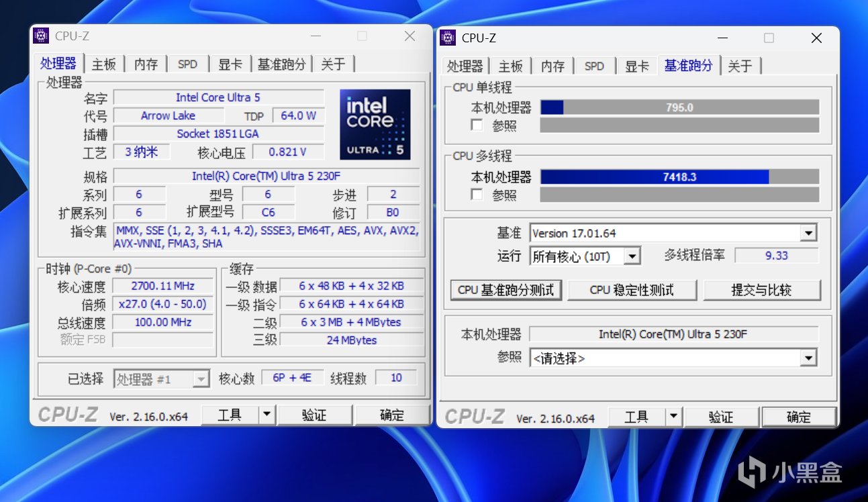Click the 工艺 value "3 纳米"
The width and height of the screenshot is (868, 502).
pyautogui.click(x=142, y=152)
